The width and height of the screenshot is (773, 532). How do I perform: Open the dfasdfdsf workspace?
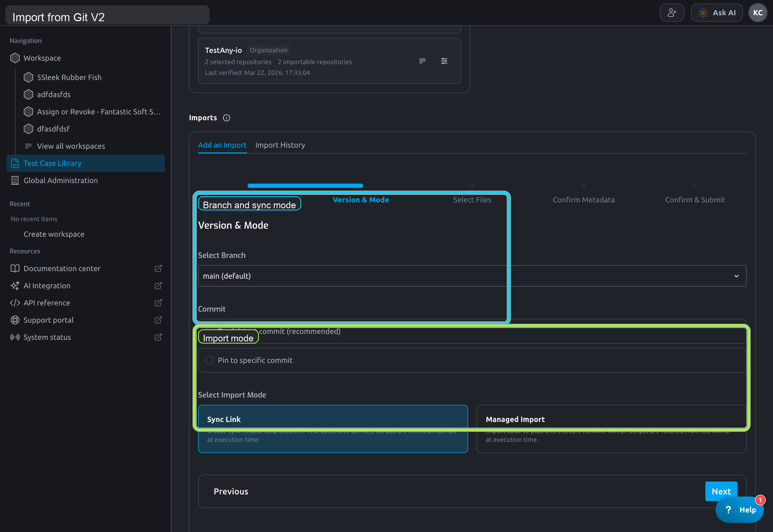click(53, 129)
